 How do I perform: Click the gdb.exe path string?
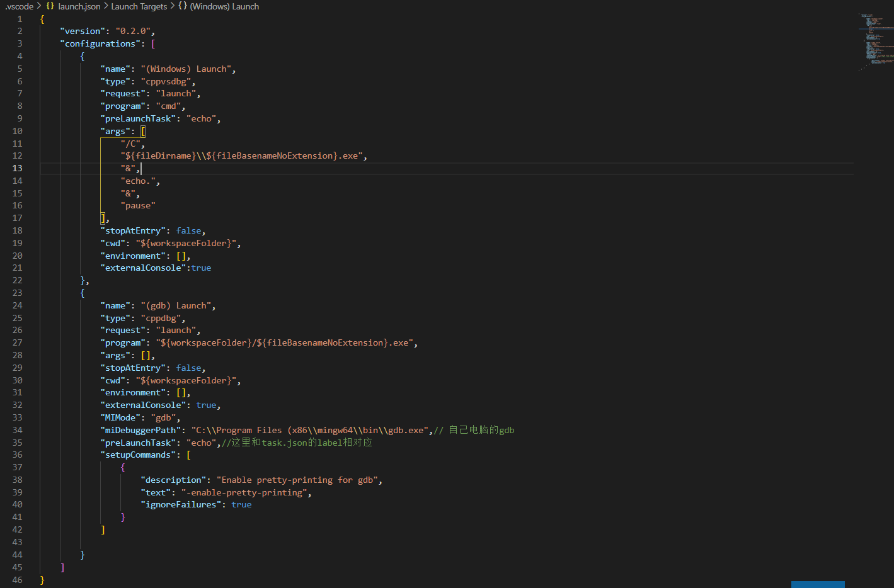coord(309,430)
